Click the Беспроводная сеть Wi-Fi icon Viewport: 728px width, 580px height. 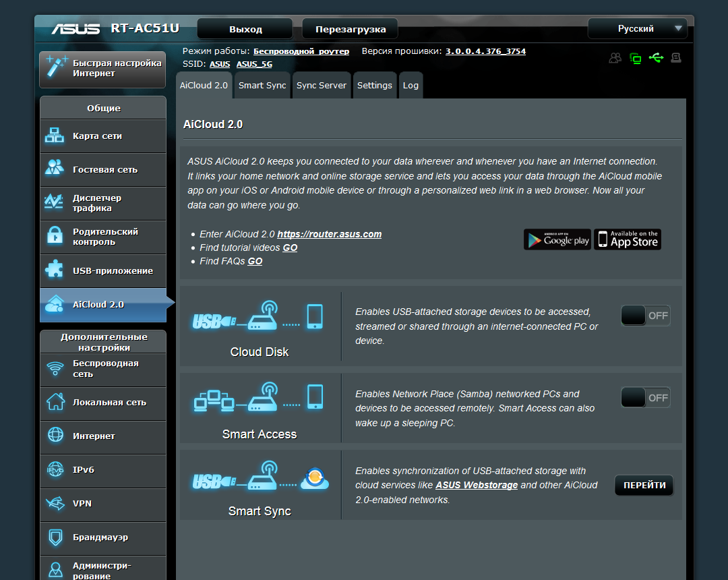point(55,369)
